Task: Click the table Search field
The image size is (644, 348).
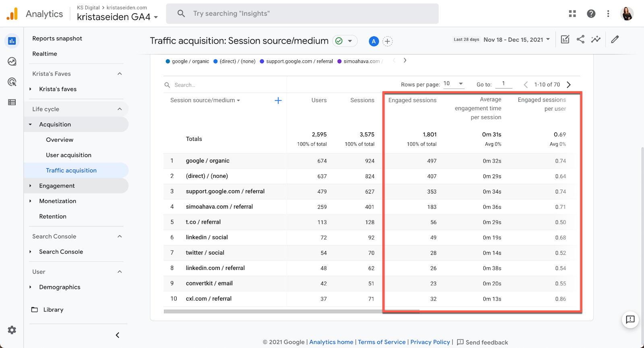Action: (225, 85)
